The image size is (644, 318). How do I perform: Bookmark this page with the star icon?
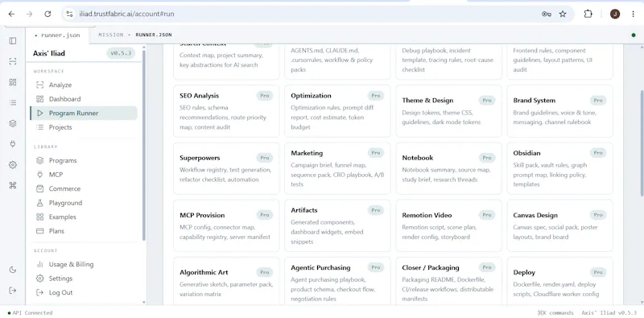563,14
